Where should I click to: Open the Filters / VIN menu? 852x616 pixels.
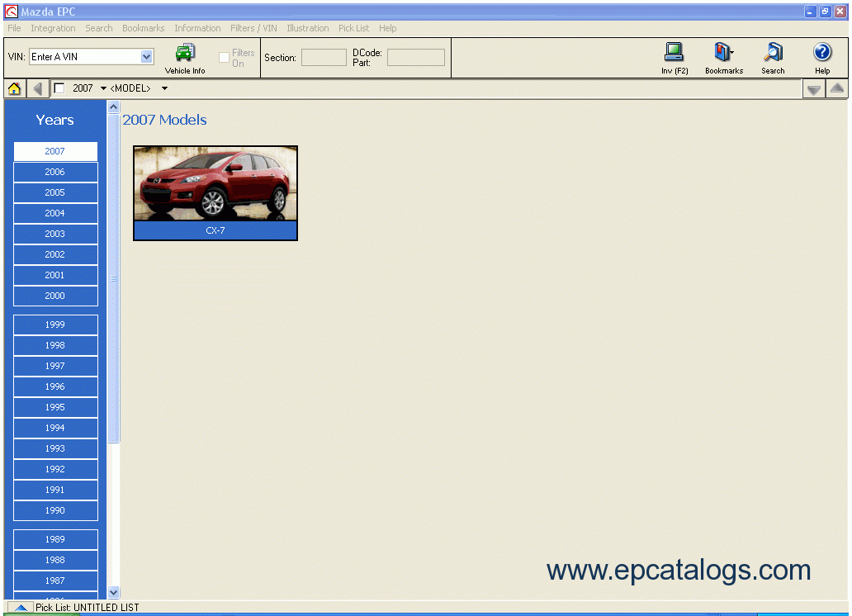point(253,28)
